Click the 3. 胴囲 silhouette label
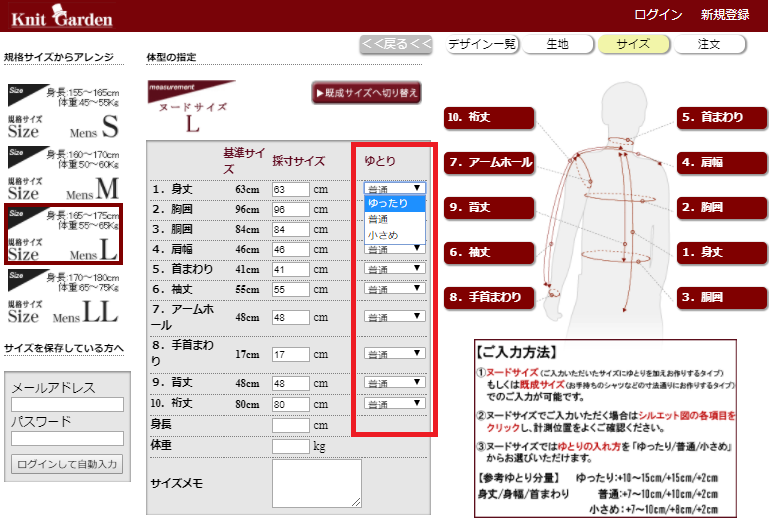This screenshot has width=769, height=522. point(722,297)
